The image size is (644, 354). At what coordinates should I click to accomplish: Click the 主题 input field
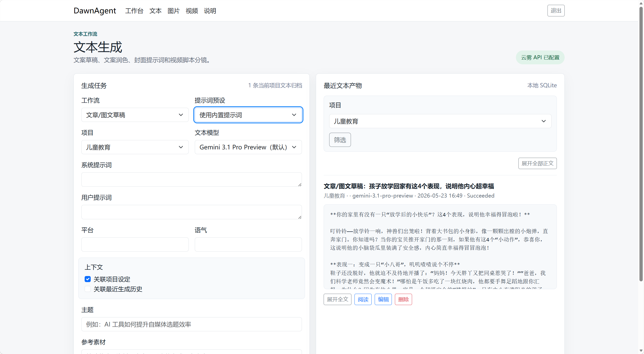pyautogui.click(x=192, y=324)
